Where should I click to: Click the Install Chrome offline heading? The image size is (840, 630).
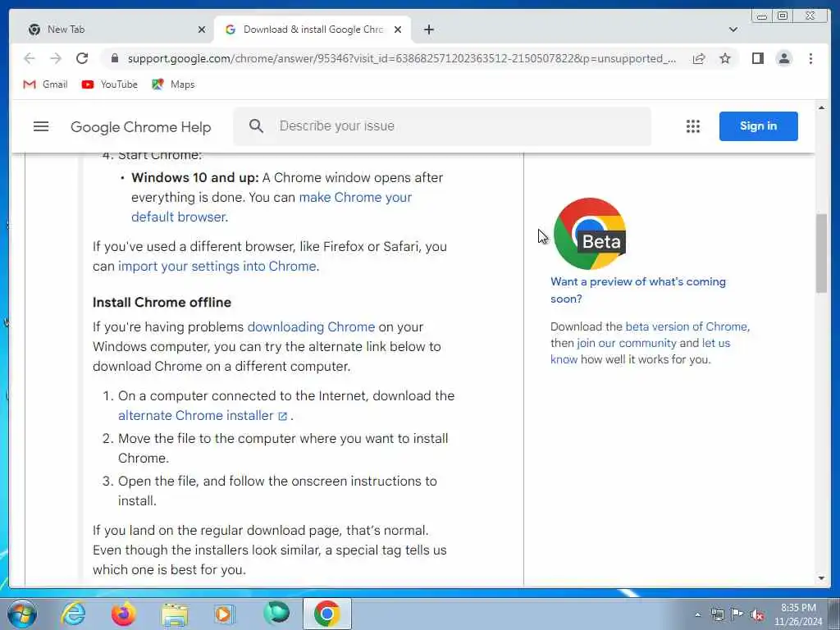162,302
